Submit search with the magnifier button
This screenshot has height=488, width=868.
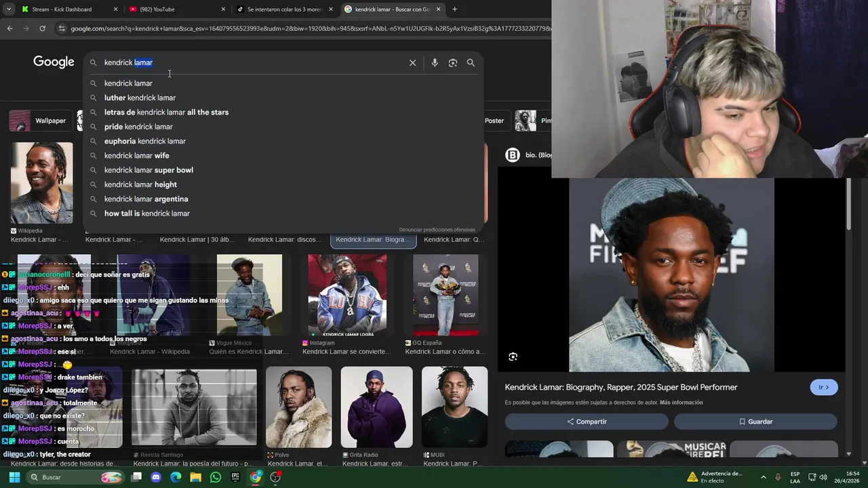click(x=471, y=62)
